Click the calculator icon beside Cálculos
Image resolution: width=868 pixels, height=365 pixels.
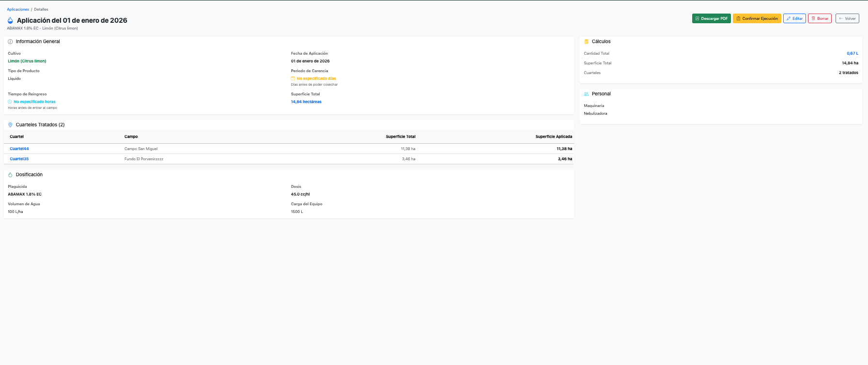pos(586,42)
